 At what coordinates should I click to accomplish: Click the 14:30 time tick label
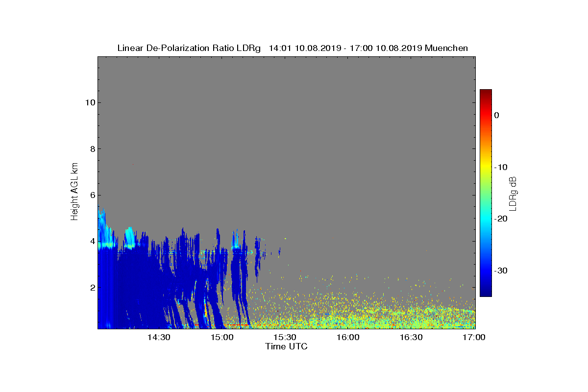click(x=159, y=338)
